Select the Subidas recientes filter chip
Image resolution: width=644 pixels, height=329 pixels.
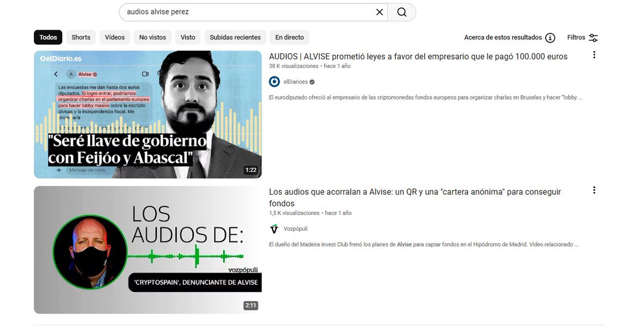235,38
